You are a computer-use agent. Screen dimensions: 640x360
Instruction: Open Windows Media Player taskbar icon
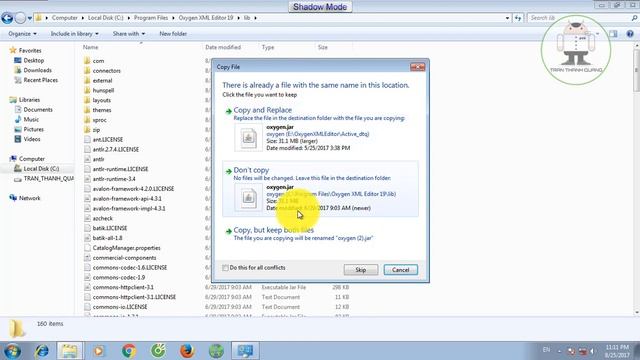99,351
